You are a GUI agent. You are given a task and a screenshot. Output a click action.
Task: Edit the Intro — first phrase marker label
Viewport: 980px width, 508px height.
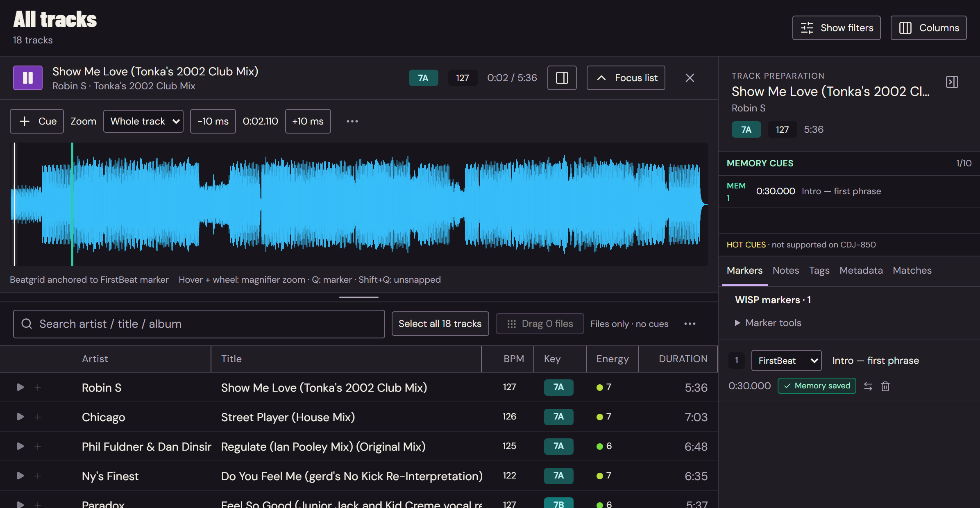876,361
